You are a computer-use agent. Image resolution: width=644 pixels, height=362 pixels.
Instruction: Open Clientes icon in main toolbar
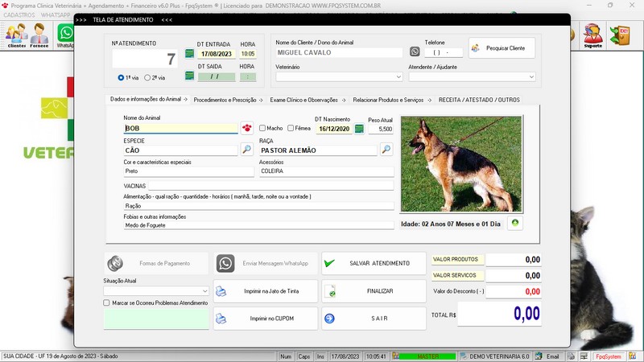[x=16, y=35]
